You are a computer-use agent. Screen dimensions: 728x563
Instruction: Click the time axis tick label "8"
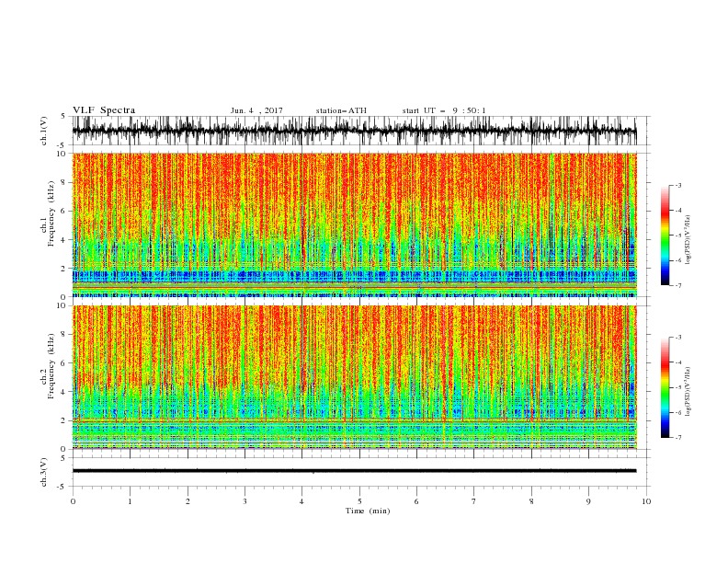tap(531, 501)
